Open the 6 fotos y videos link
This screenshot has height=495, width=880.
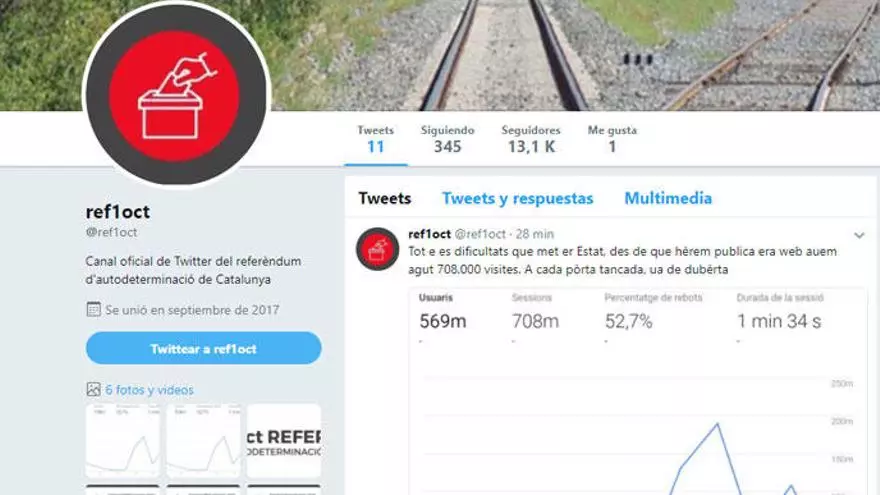pyautogui.click(x=149, y=389)
